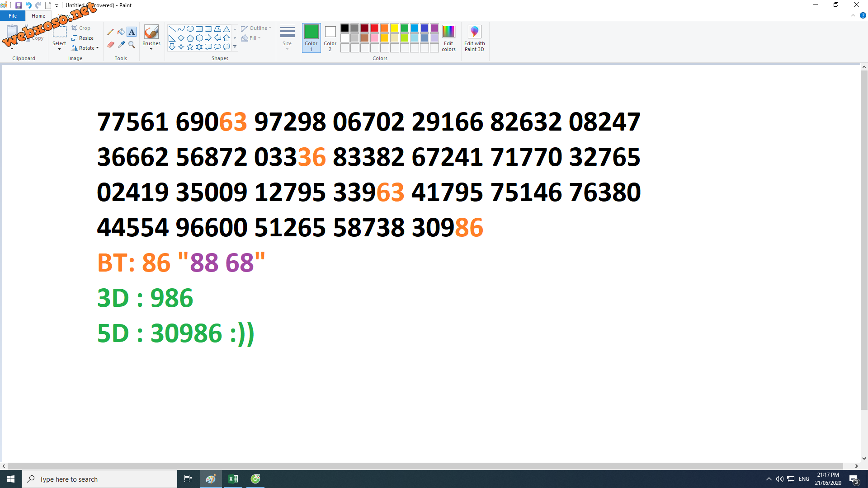Select the Fill with color bucket tool
The image size is (868, 488).
click(121, 32)
